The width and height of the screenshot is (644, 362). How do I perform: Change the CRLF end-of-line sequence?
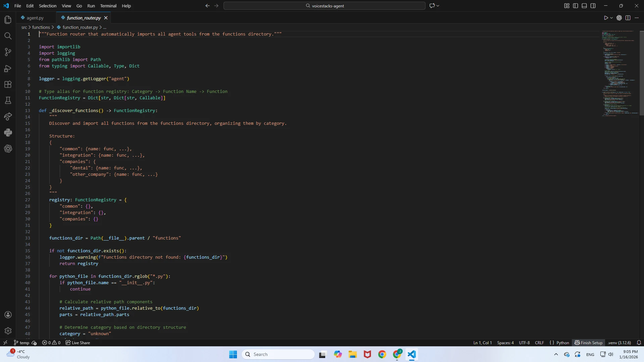click(x=539, y=343)
